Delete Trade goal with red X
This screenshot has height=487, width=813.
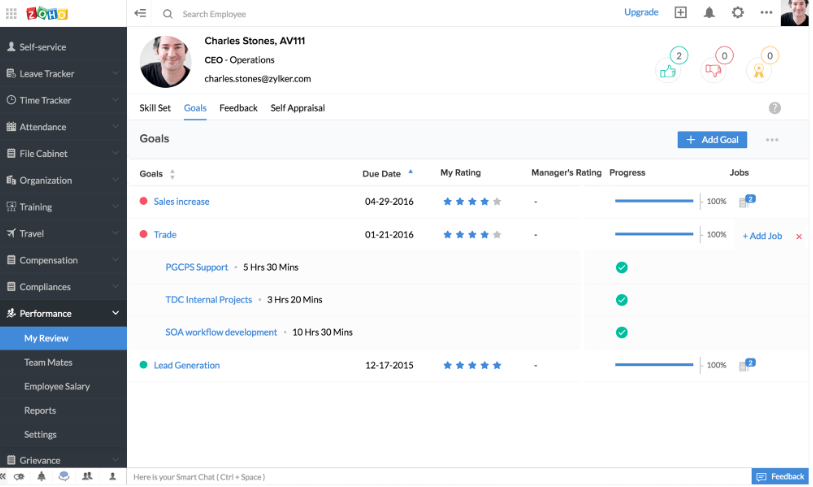[798, 236]
